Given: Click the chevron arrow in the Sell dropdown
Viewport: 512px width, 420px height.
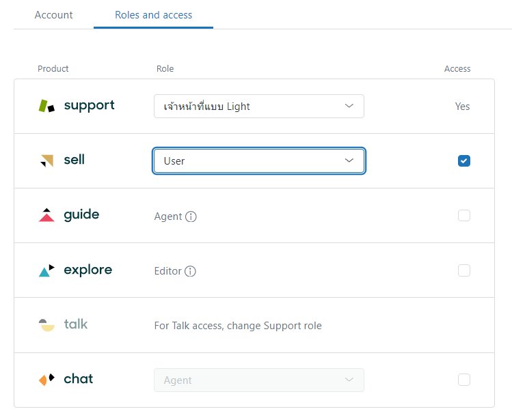Looking at the screenshot, I should [349, 160].
